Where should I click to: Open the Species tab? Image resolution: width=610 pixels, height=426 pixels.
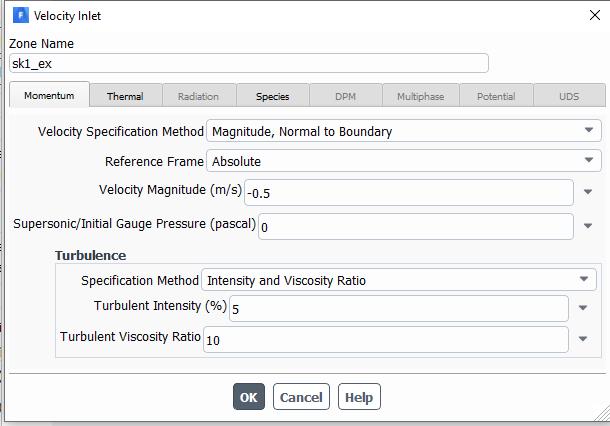click(x=272, y=96)
